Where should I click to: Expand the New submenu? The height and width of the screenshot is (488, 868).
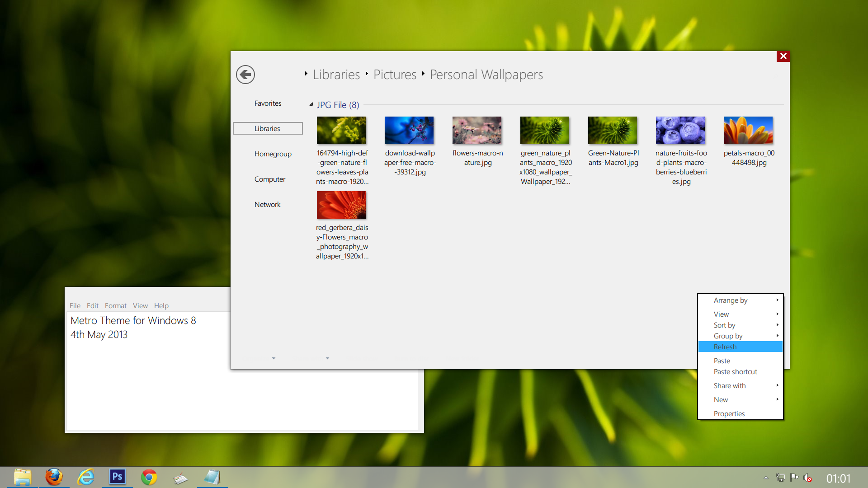pos(741,399)
